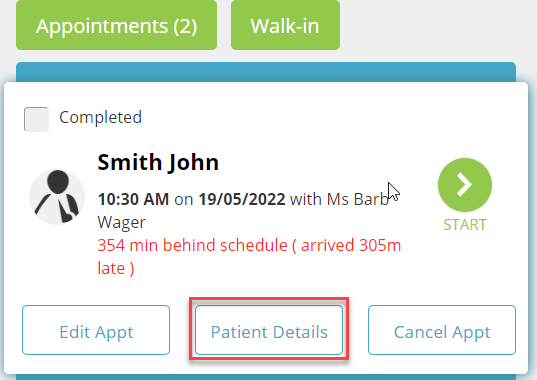Screen dimensions: 537x380
Task: View Patient Details for Smith John
Action: pos(269,330)
